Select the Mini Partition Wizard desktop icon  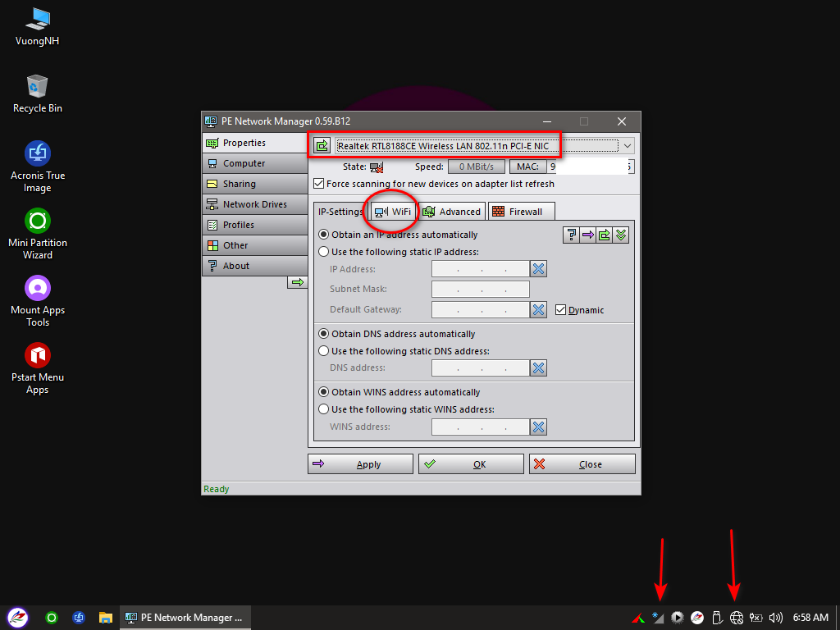pos(38,235)
